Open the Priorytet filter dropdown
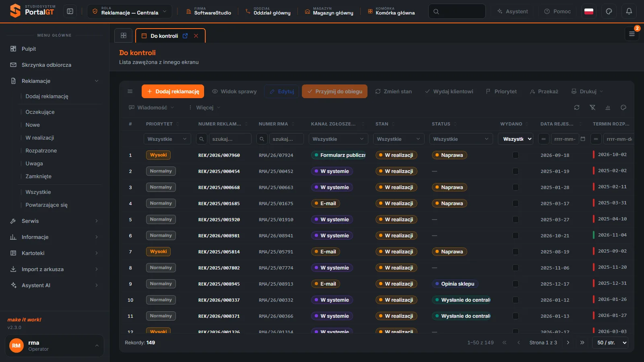Image resolution: width=644 pixels, height=362 pixels. point(167,139)
